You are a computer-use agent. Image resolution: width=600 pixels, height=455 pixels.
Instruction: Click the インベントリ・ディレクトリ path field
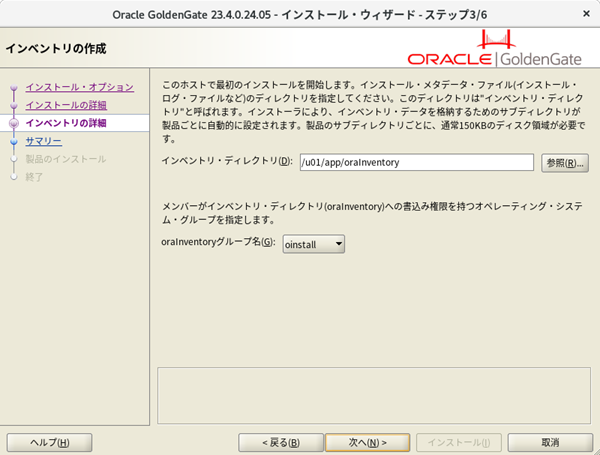click(x=417, y=162)
